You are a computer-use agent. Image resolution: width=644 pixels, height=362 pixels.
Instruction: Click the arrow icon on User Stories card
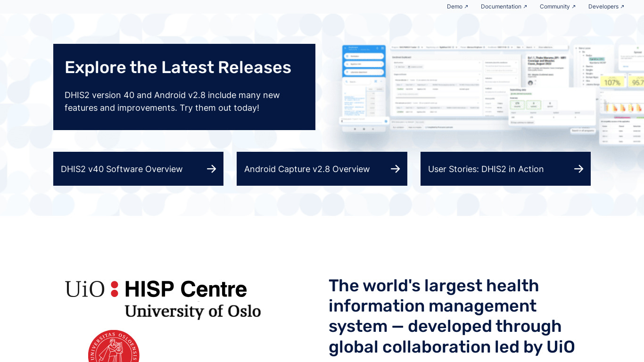[578, 169]
